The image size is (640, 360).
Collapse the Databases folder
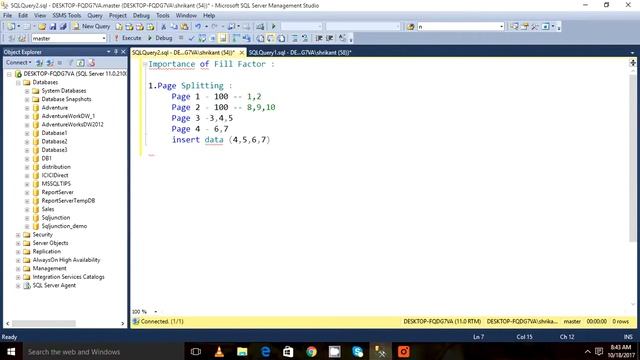click(x=18, y=82)
